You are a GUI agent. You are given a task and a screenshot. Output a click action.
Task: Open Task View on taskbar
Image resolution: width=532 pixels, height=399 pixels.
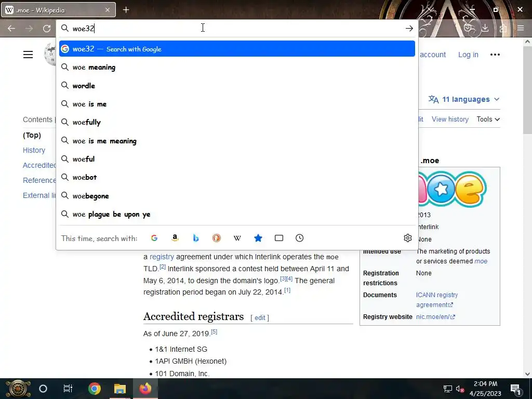[68, 389]
